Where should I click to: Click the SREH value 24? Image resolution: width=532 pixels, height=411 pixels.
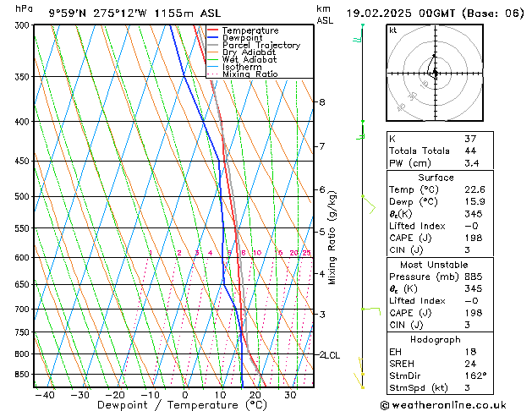pos(470,364)
